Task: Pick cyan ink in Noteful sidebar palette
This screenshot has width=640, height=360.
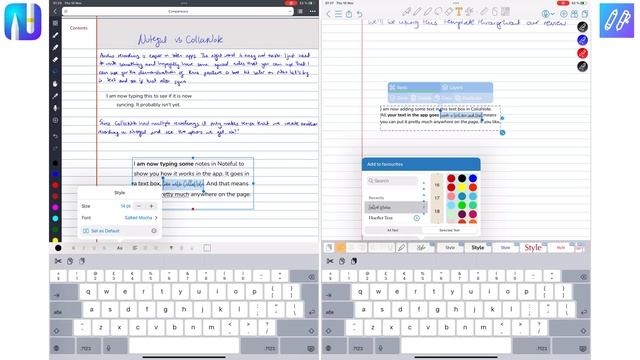Action: click(56, 218)
